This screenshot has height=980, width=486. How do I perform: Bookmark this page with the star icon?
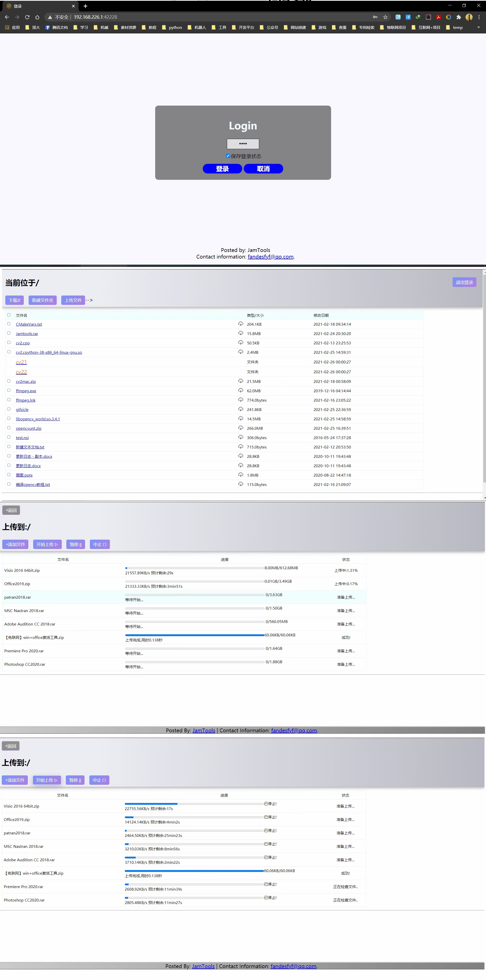(385, 17)
